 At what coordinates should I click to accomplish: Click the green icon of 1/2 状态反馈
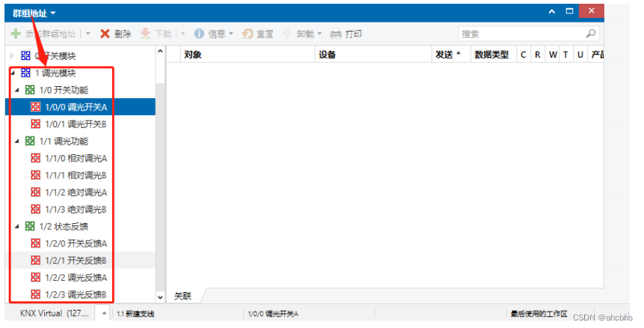[x=30, y=226]
